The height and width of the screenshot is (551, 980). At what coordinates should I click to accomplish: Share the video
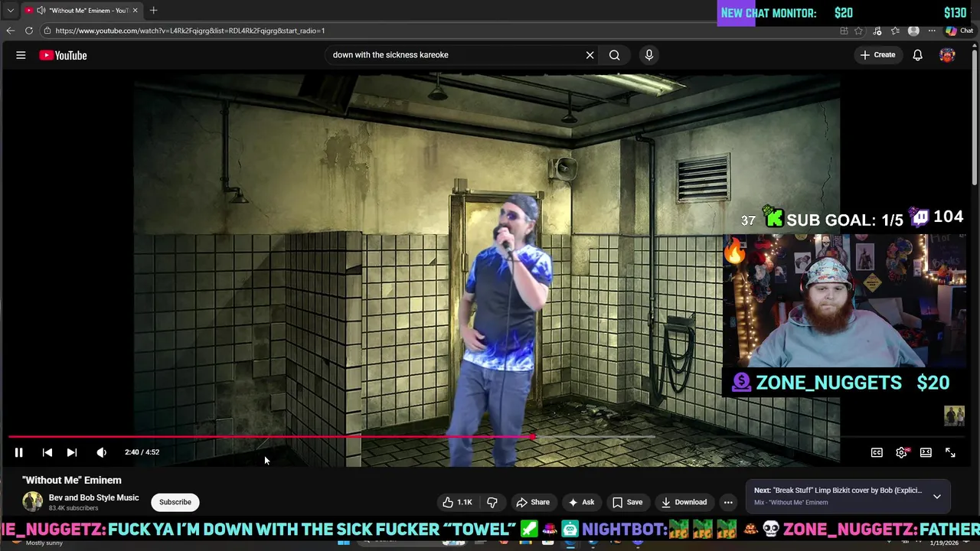[x=533, y=502]
